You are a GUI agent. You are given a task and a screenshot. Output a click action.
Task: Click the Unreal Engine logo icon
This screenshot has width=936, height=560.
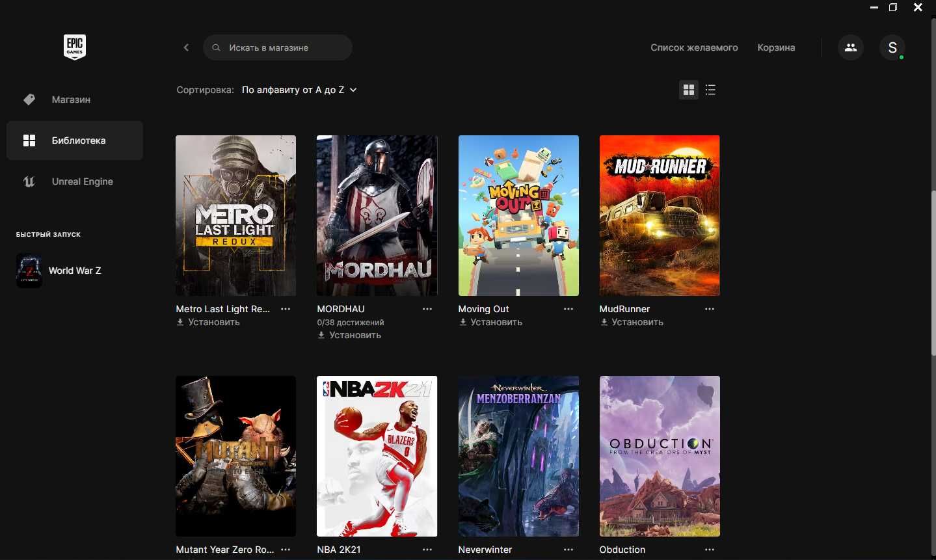pyautogui.click(x=29, y=181)
